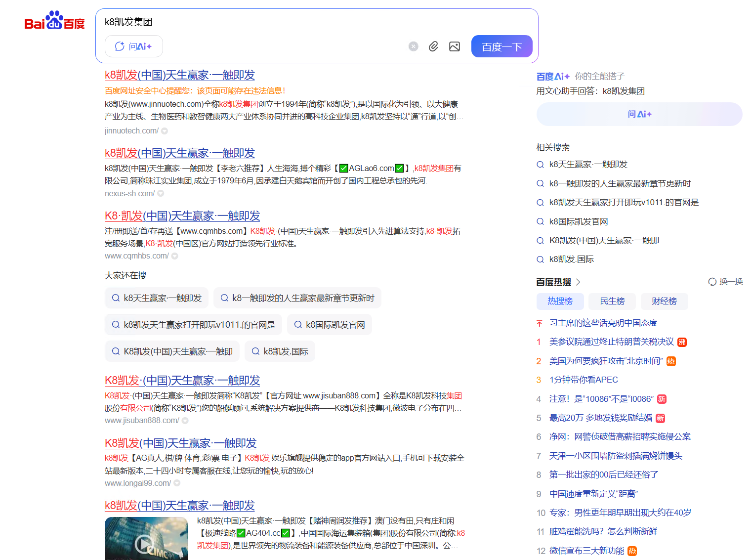Screen dimensions: 752x560
Task: Refresh hot list with 换一换
Action: tap(725, 282)
